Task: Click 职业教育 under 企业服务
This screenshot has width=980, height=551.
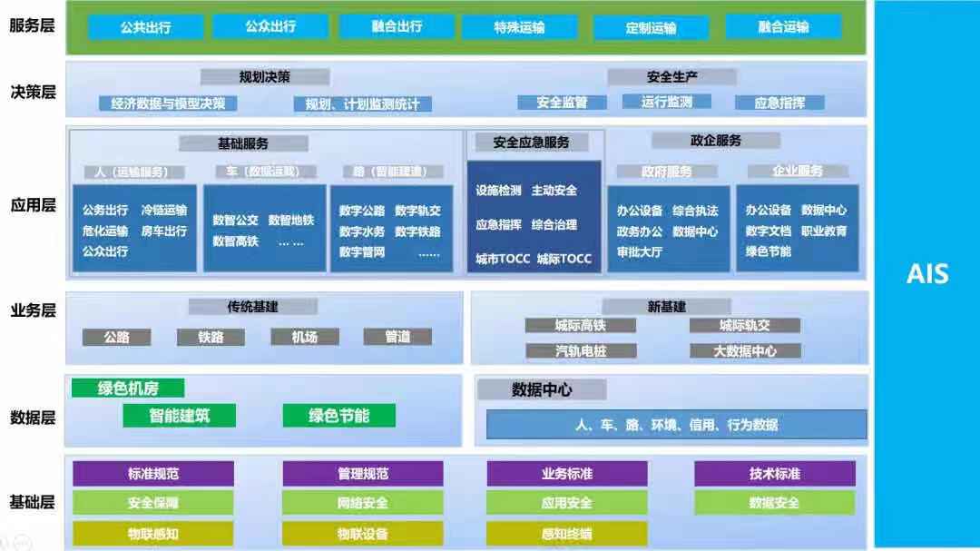Action: tap(824, 231)
